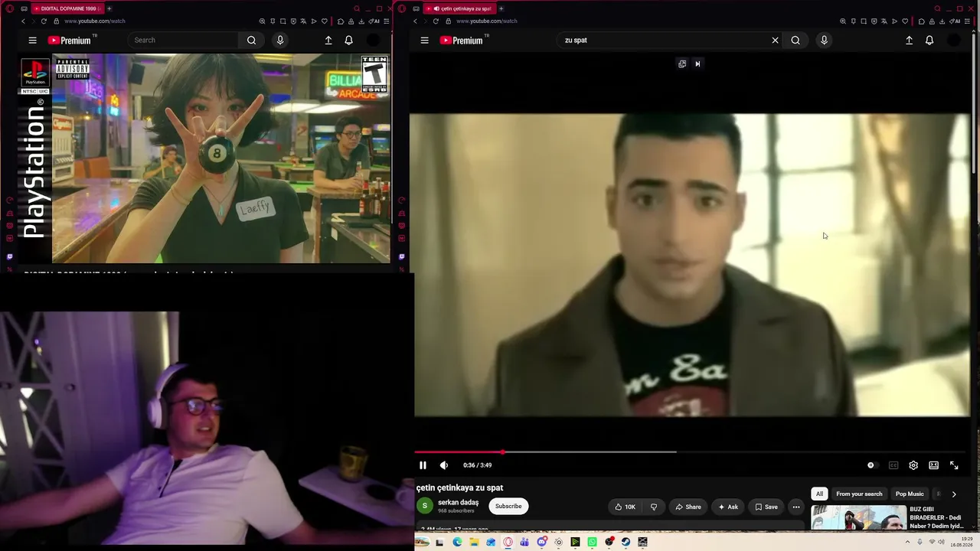Open notifications bell in left YouTube window
Viewport: 980px width, 551px height.
[348, 41]
